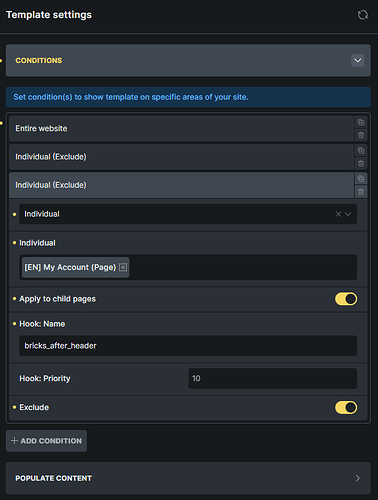Screen dimensions: 378x500
Task: Select the Entire website condition row
Action: 181,129
